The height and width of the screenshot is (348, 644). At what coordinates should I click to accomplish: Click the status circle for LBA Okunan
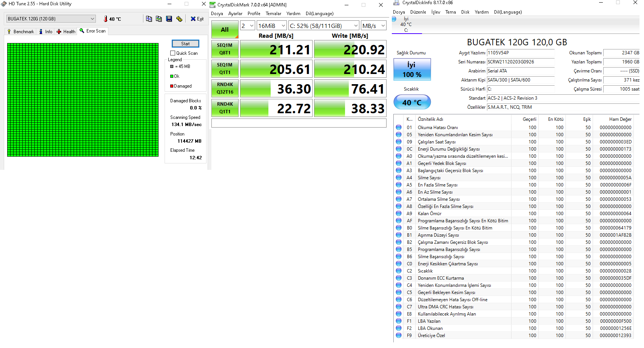(x=399, y=328)
